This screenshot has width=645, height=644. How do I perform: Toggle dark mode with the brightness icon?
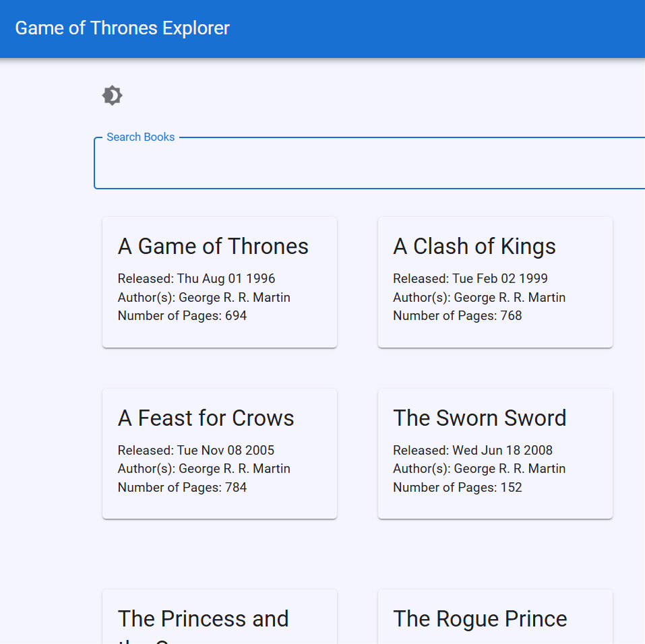point(112,95)
